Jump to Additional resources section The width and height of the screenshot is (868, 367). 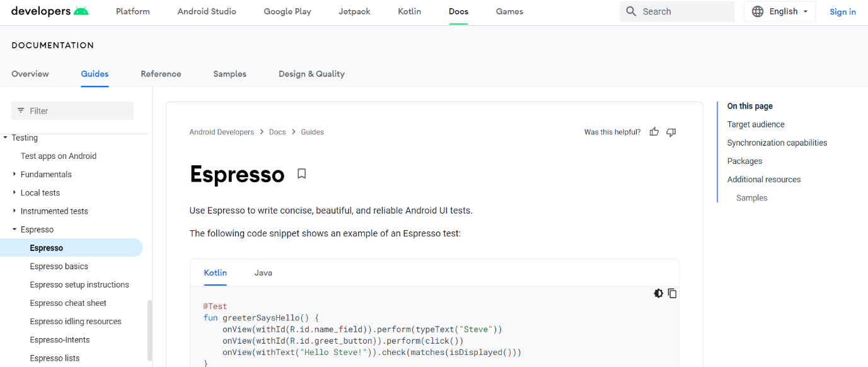coord(764,179)
